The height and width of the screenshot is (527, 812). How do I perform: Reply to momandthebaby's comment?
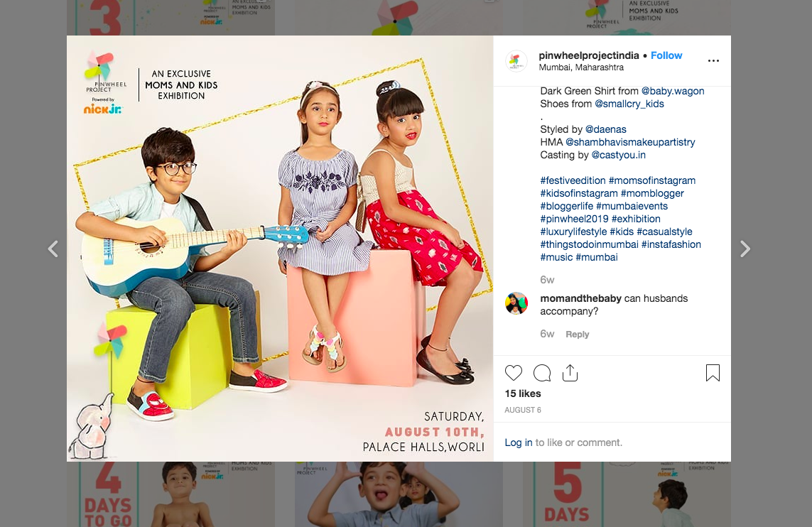tap(577, 335)
